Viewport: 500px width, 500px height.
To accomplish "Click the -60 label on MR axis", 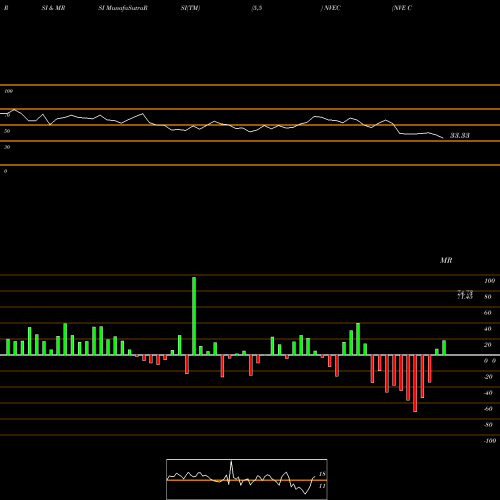I will [x=488, y=409].
